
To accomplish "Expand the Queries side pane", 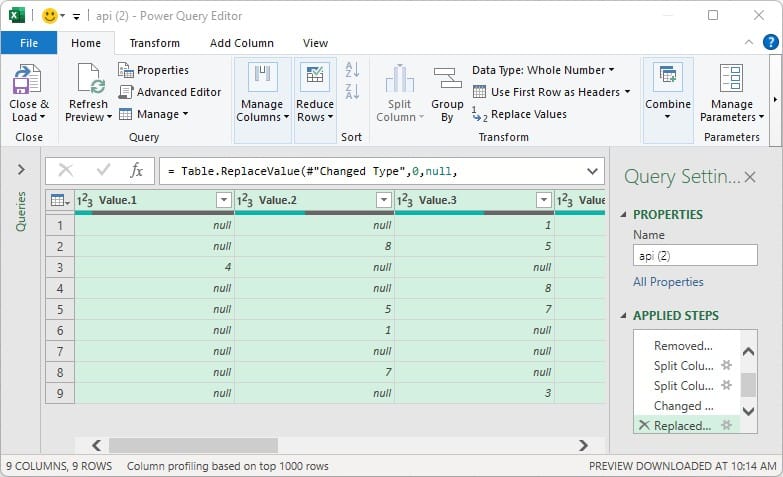I will point(21,170).
